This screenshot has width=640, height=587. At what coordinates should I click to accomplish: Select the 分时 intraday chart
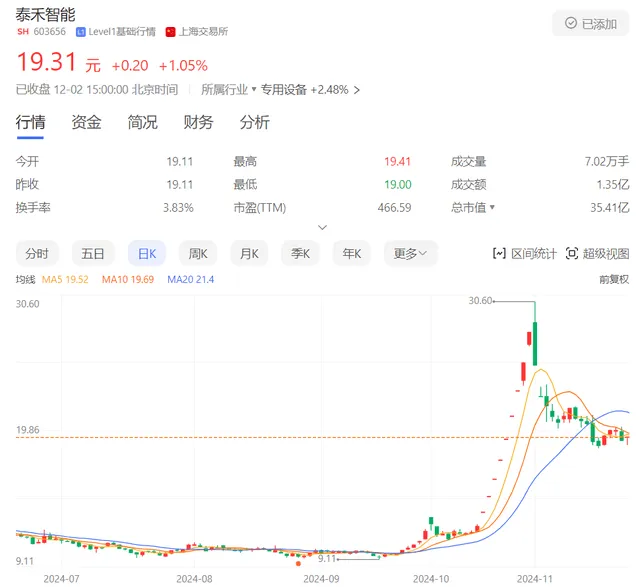[x=37, y=254]
